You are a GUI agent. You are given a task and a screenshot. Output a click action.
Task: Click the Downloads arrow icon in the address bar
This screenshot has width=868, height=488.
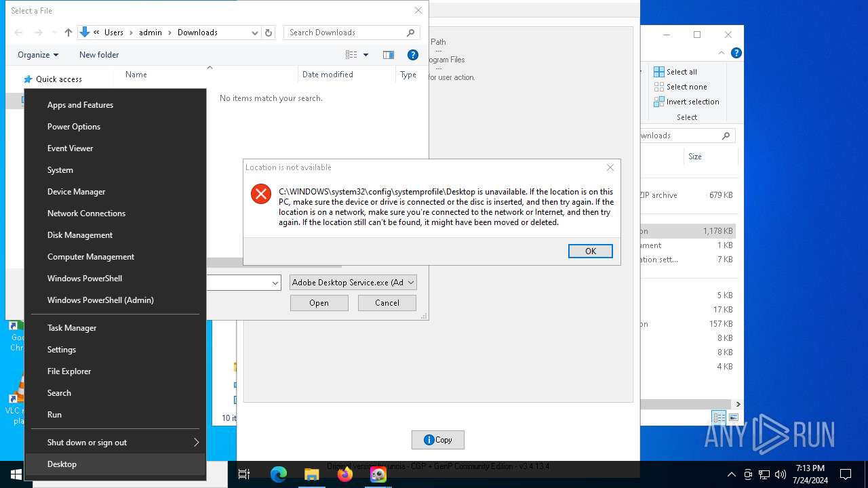point(85,32)
